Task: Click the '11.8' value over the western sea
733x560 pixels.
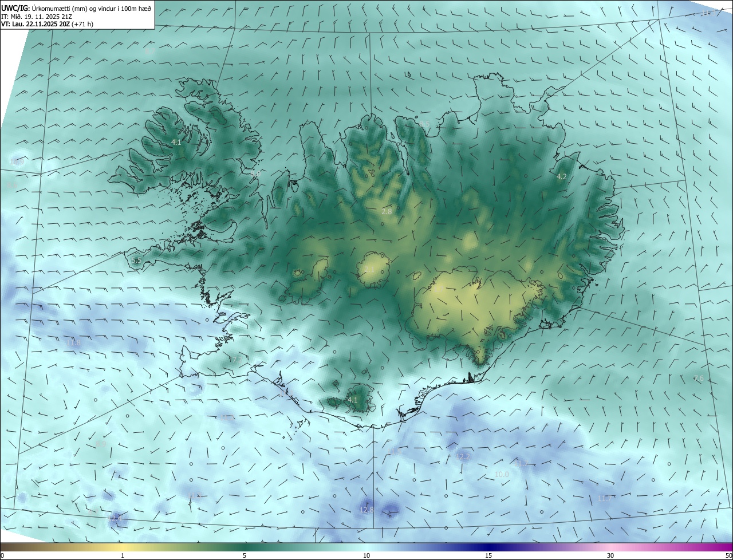Action: [74, 343]
